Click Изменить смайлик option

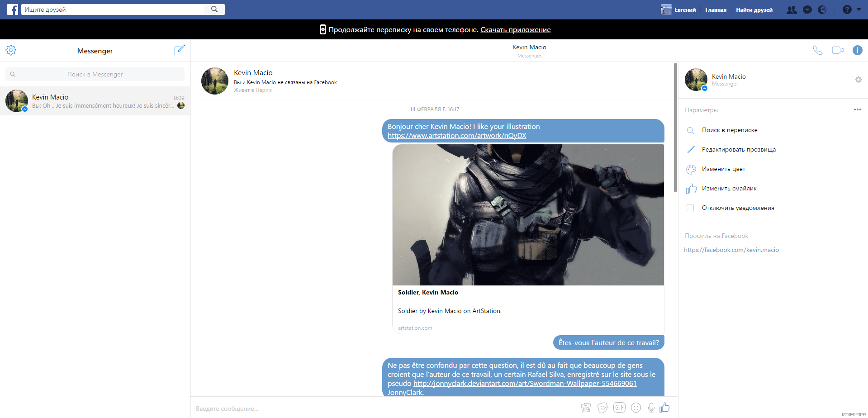click(729, 189)
